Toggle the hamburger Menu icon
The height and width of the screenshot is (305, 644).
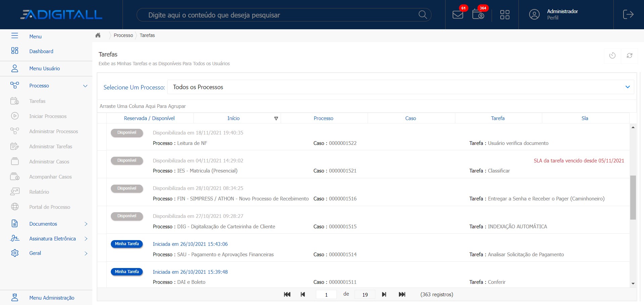pos(15,36)
